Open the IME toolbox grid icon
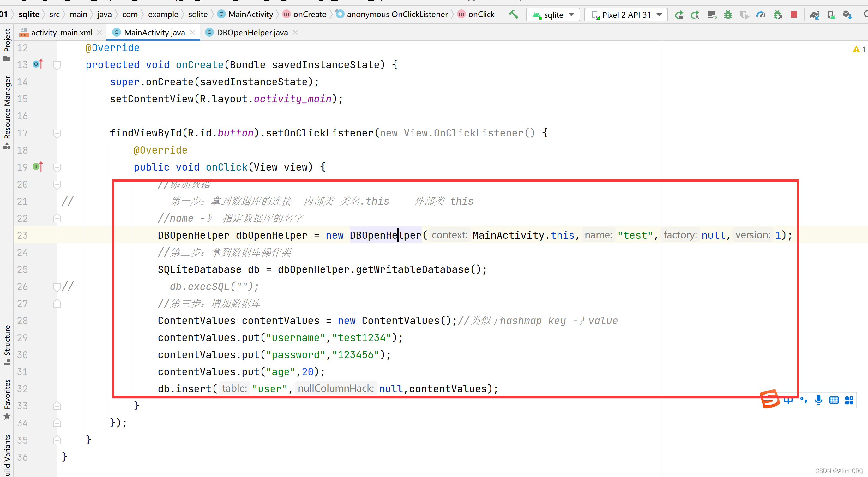The height and width of the screenshot is (477, 868). click(x=849, y=400)
